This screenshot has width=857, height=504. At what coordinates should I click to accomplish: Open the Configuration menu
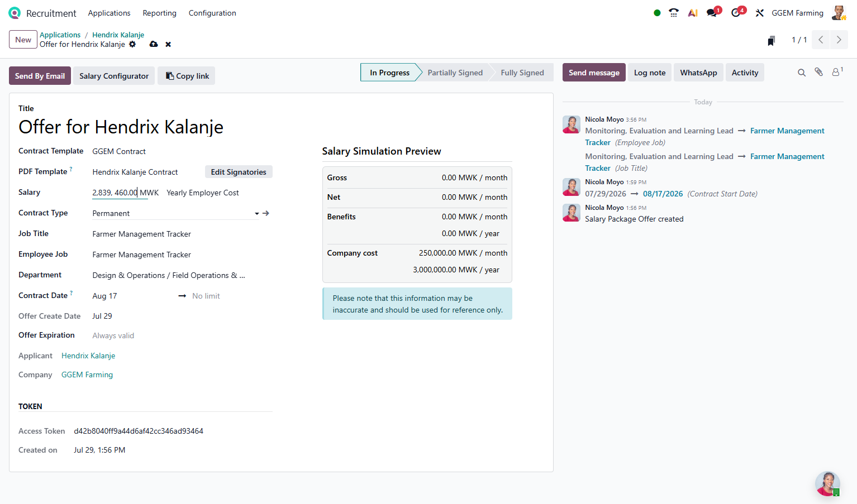(212, 13)
